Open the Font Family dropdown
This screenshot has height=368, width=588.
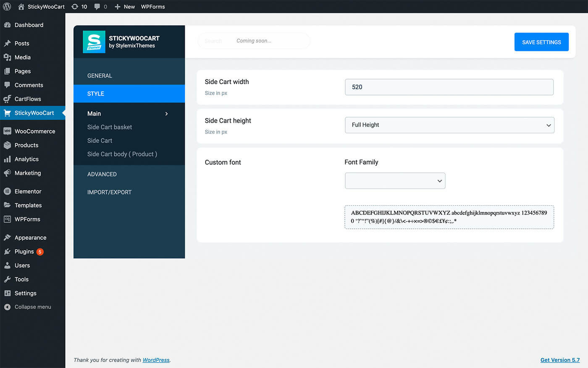click(x=395, y=181)
